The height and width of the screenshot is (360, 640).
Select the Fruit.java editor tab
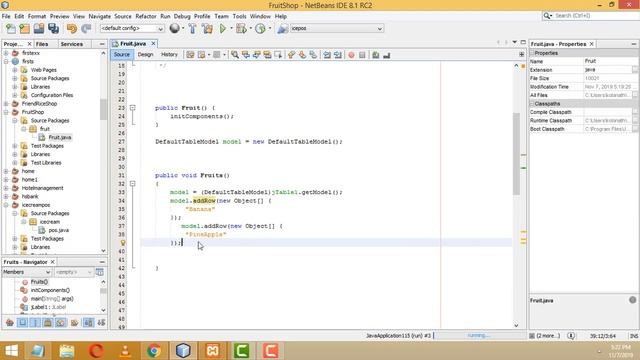pyautogui.click(x=133, y=43)
